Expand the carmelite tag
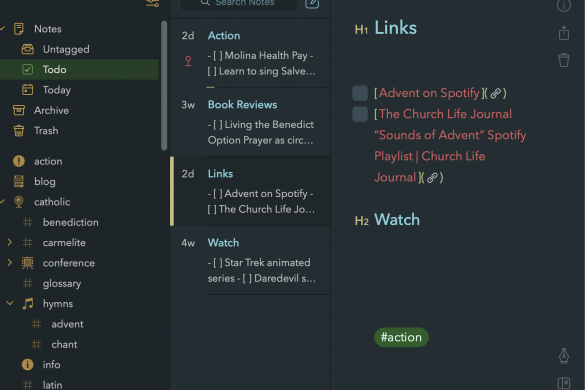Screen dimensions: 585x390 pos(10,243)
